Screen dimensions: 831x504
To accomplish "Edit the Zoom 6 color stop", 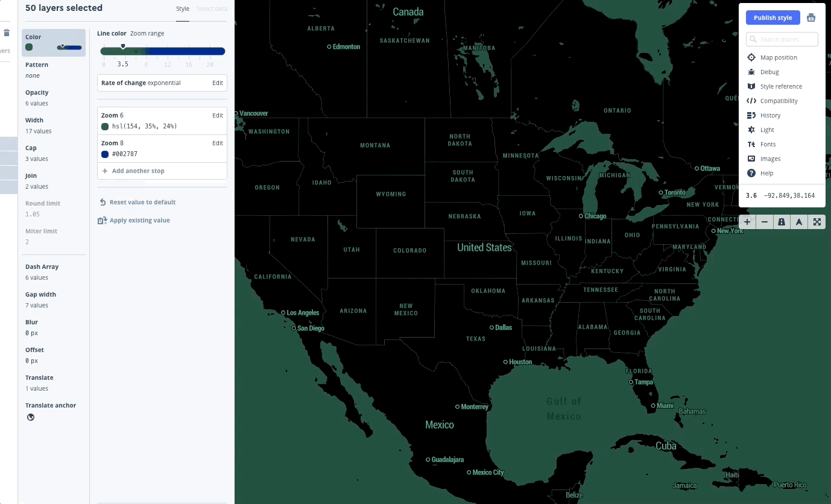I will (x=218, y=115).
